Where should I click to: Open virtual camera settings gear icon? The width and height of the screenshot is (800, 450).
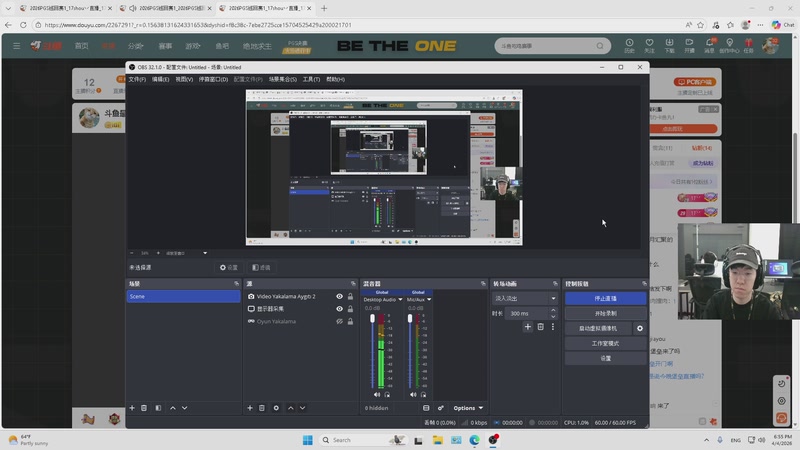(640, 329)
